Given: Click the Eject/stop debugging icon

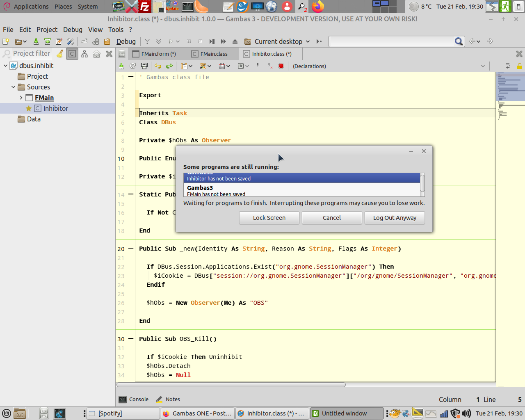Looking at the screenshot, I should pyautogui.click(x=235, y=41).
